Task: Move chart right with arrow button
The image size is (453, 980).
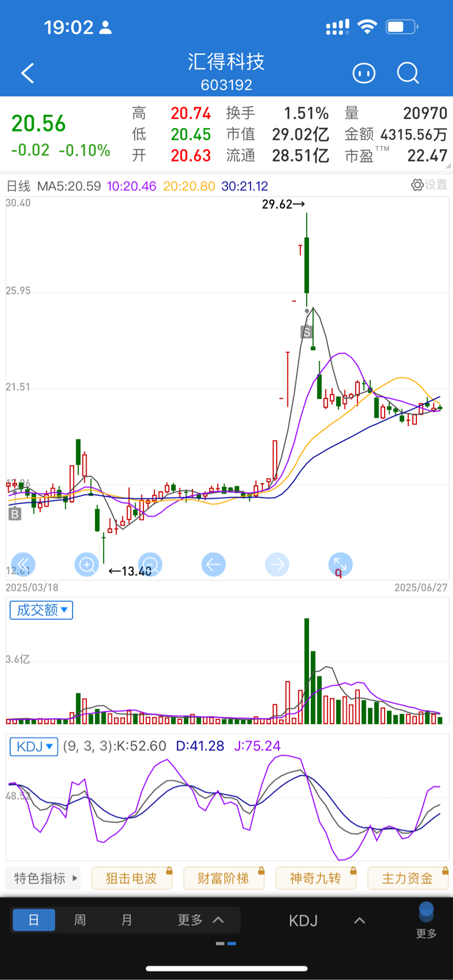Action: pyautogui.click(x=277, y=565)
